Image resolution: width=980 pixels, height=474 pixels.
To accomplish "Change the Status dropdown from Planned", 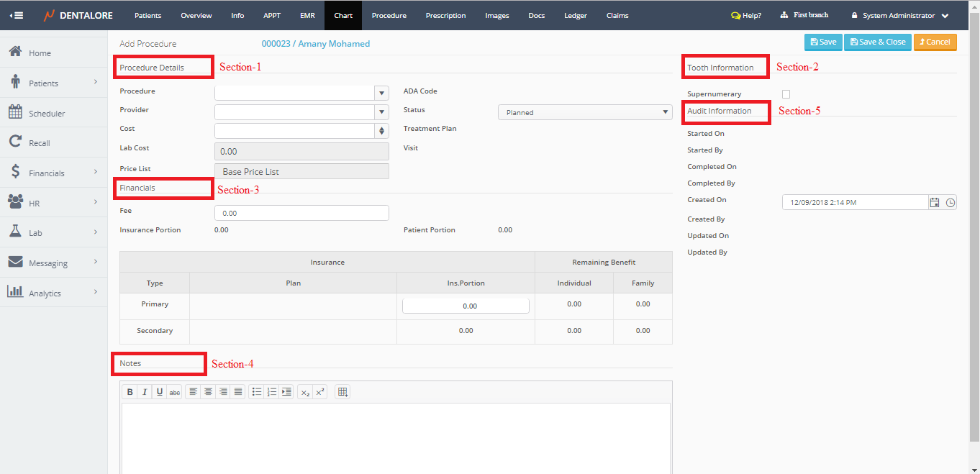I will tap(585, 112).
